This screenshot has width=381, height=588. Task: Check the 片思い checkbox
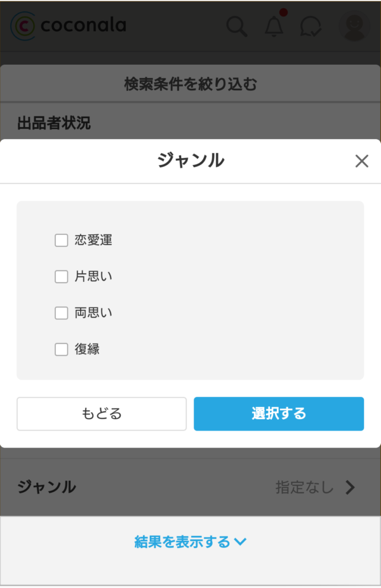pos(61,277)
